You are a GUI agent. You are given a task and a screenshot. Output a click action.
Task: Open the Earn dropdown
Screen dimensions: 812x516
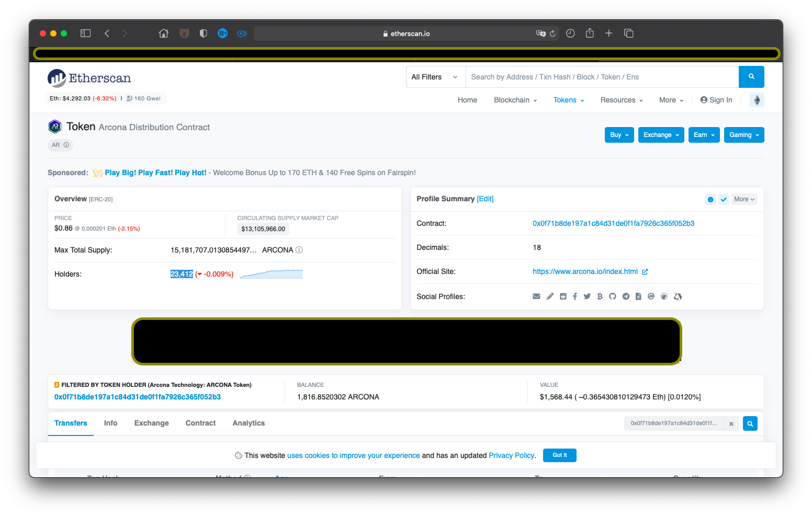(x=704, y=135)
